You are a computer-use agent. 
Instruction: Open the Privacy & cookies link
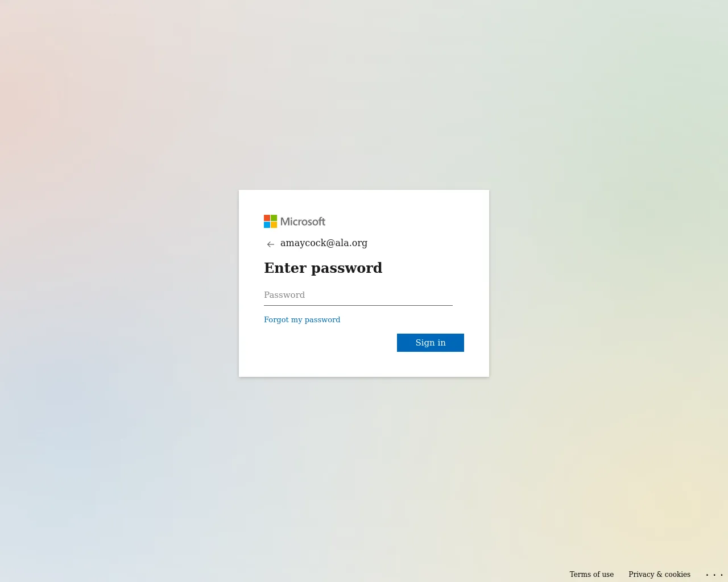point(659,574)
